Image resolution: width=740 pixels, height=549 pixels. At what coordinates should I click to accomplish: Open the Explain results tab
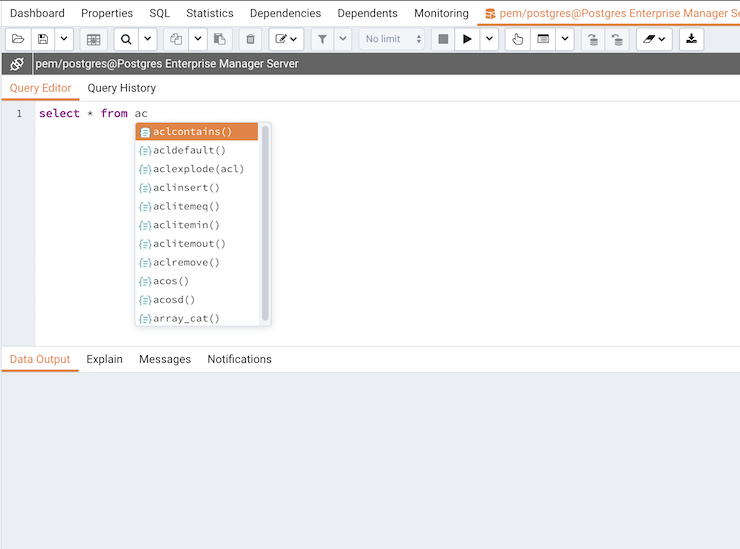104,359
